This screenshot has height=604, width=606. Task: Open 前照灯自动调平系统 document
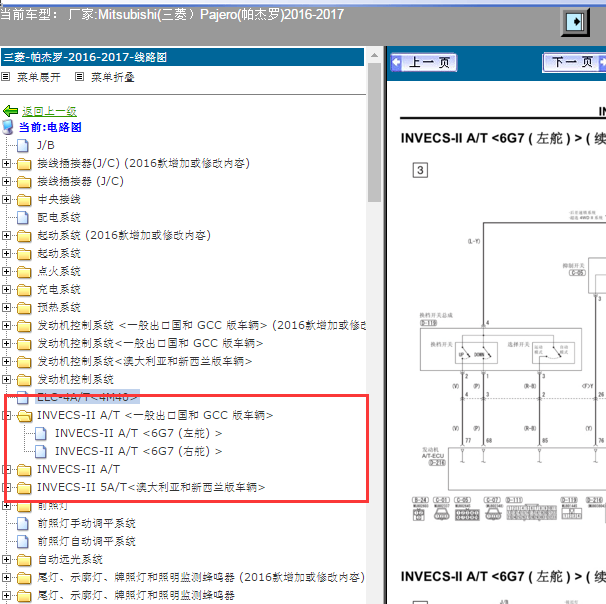86,541
